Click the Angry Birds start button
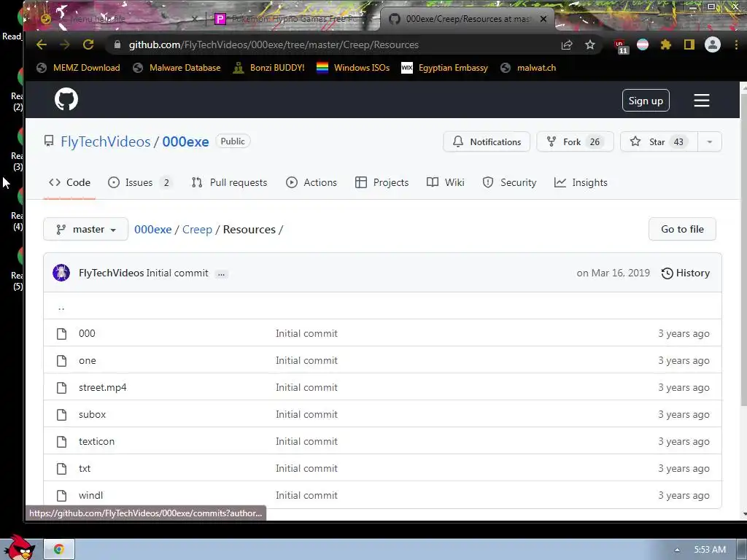The width and height of the screenshot is (747, 560). point(20,548)
